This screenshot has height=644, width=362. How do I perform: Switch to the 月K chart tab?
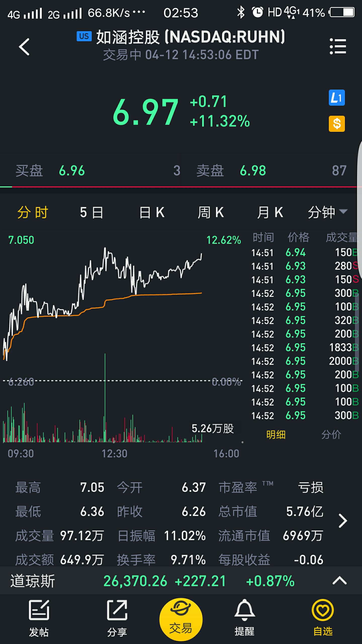tap(270, 212)
